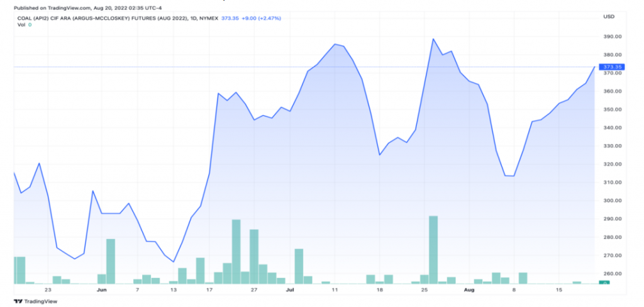Click the 360.00 price axis label
Viewport: 644px width, 307px height.
[611, 91]
